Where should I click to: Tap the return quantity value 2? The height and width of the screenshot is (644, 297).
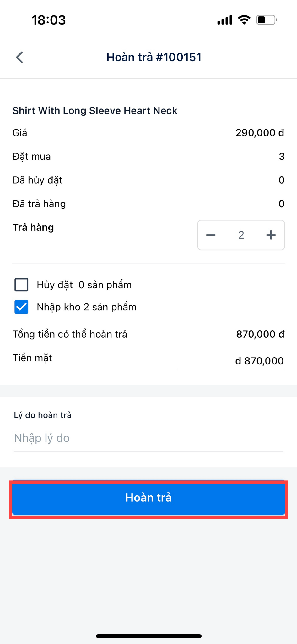241,235
